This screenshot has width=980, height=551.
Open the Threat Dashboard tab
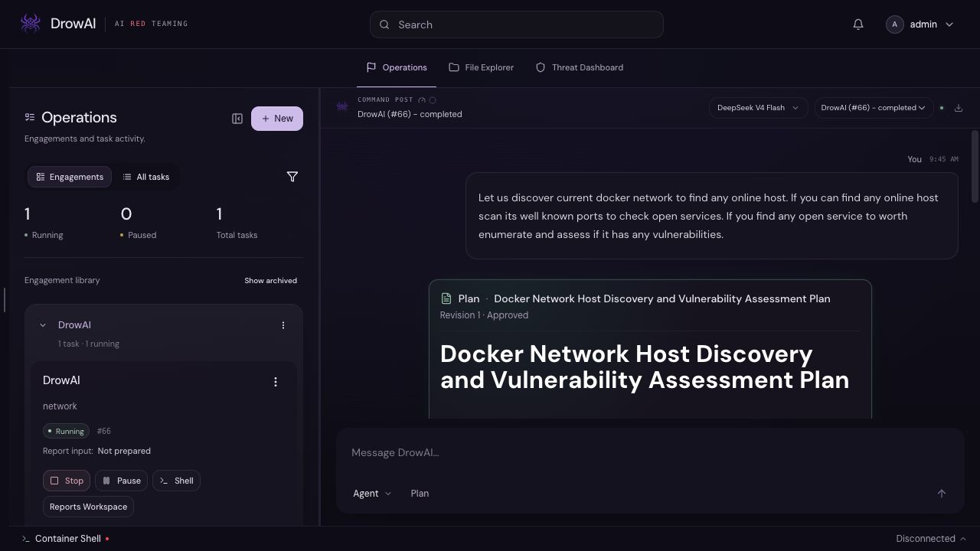580,67
